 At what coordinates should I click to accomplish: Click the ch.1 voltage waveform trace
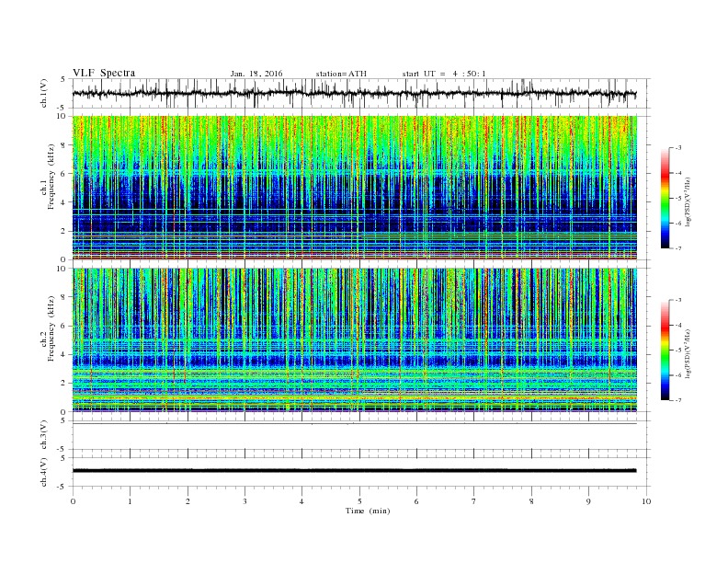click(354, 93)
